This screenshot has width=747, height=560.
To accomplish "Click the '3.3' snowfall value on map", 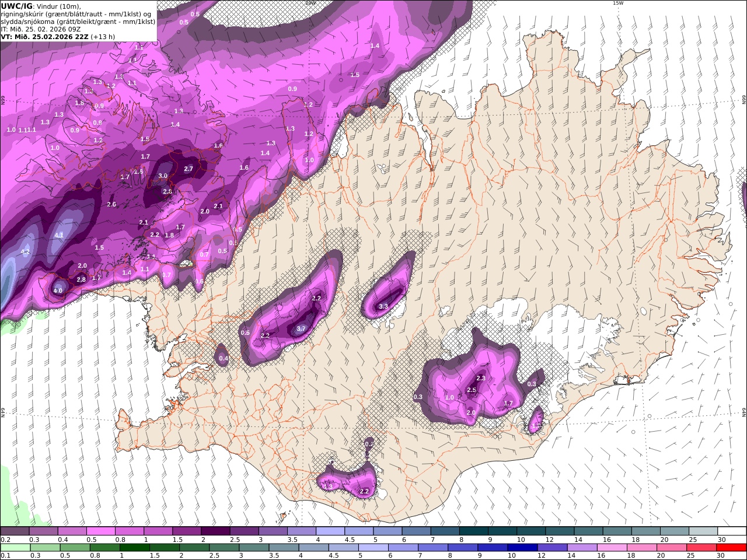I will [383, 306].
